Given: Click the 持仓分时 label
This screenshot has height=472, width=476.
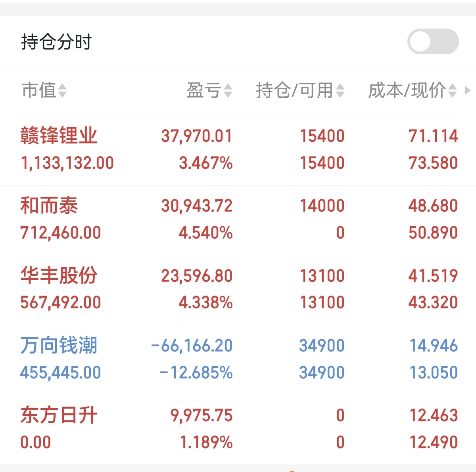Looking at the screenshot, I should pos(56,42).
